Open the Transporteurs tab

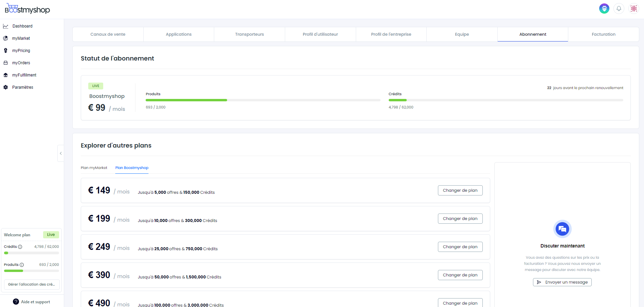pos(250,34)
